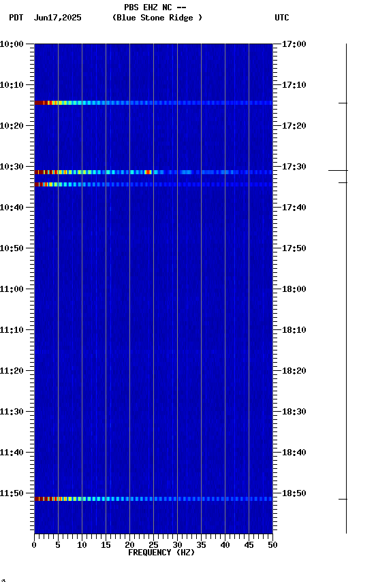Click the seismic event band near 17:31 UTC
This screenshot has height=588, width=376.
[x=153, y=172]
